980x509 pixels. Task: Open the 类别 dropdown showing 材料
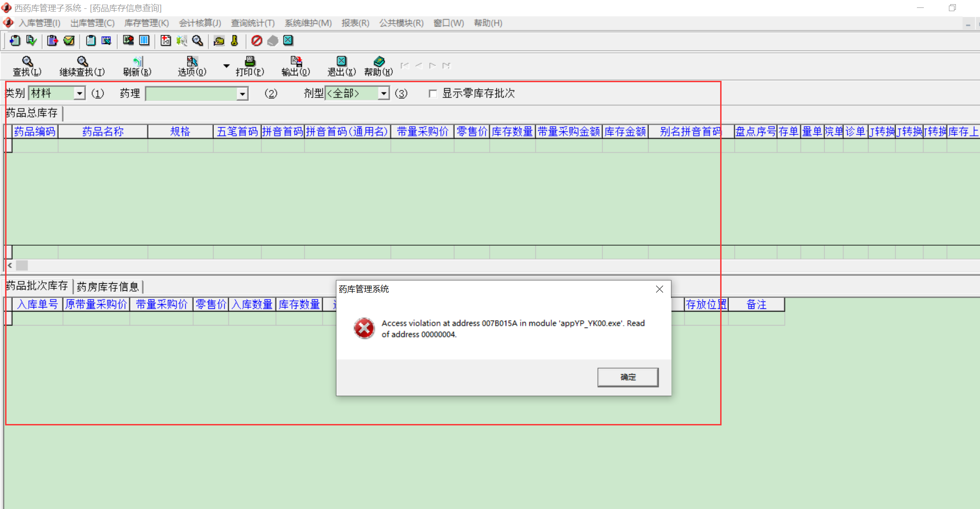pos(80,93)
